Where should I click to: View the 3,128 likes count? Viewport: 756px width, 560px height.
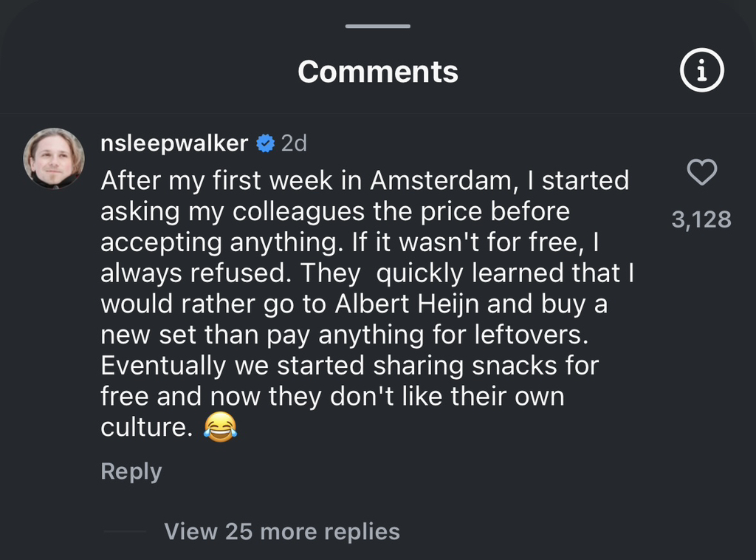click(x=701, y=219)
